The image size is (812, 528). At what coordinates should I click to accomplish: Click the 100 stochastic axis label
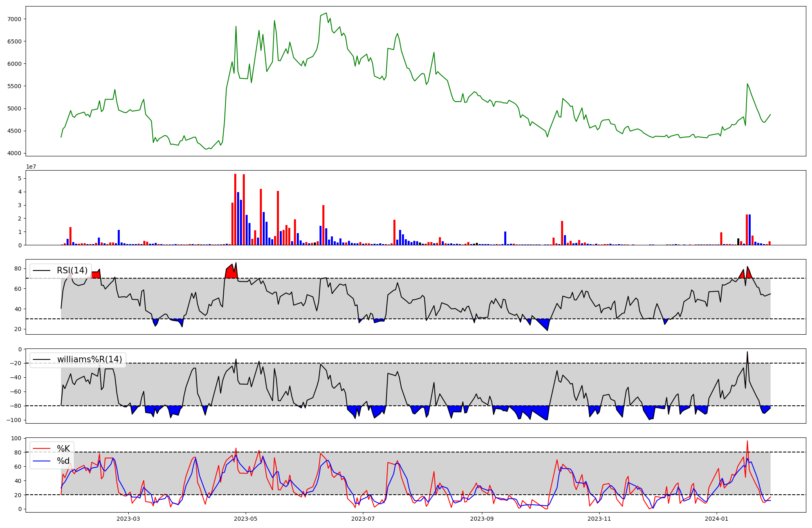[17, 438]
